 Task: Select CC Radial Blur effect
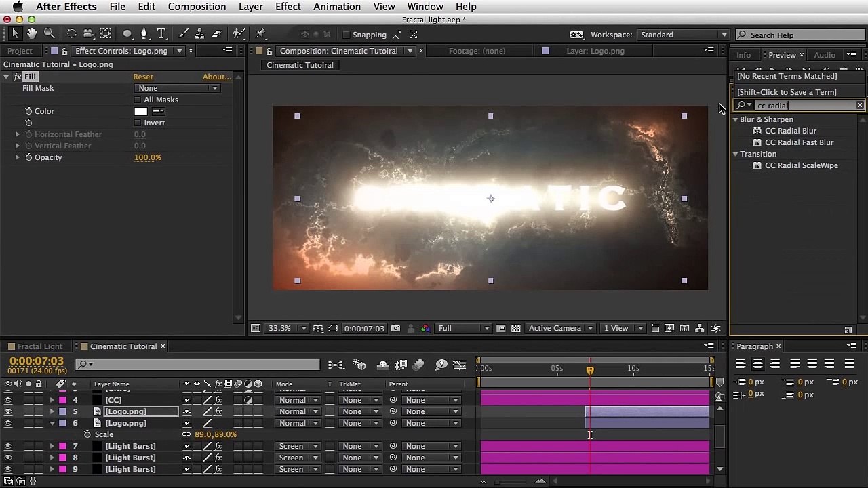(x=790, y=131)
